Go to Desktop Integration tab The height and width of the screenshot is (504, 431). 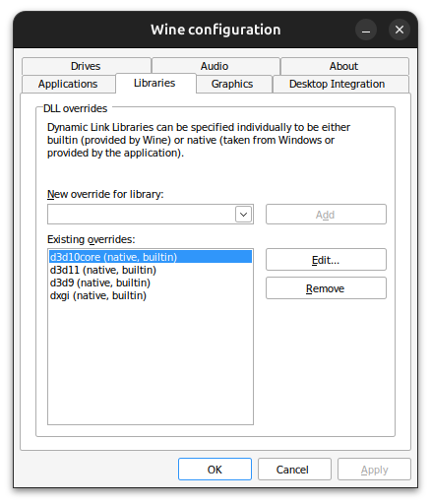[338, 84]
